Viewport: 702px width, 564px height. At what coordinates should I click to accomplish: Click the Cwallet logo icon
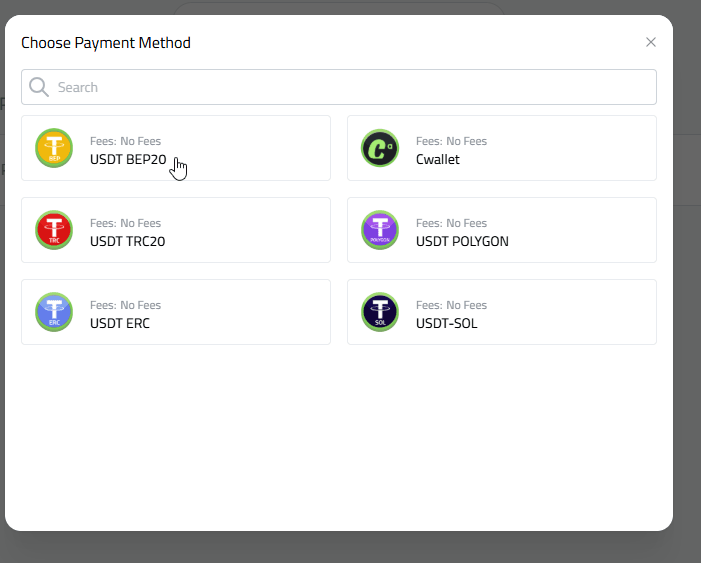tap(380, 148)
